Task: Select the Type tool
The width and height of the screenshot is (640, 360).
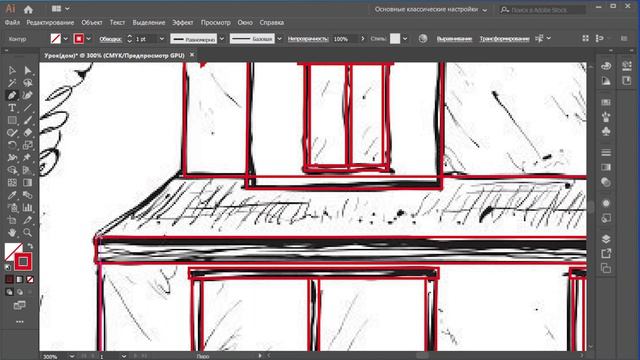Action: [x=12, y=108]
